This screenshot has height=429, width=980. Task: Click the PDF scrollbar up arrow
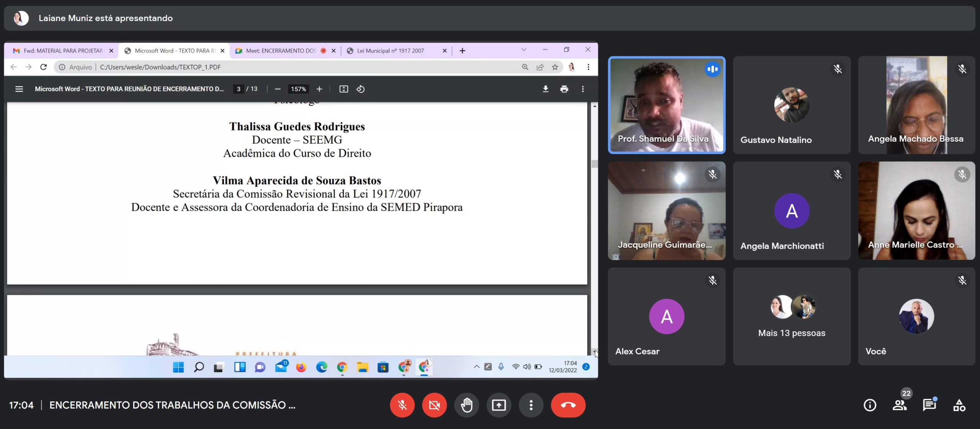point(594,106)
